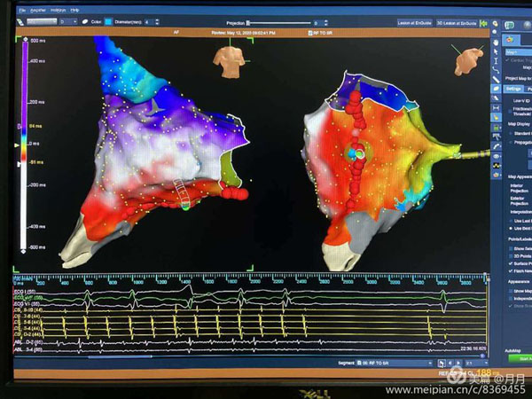
Task: Switch to the Settings tab
Action: click(x=512, y=89)
